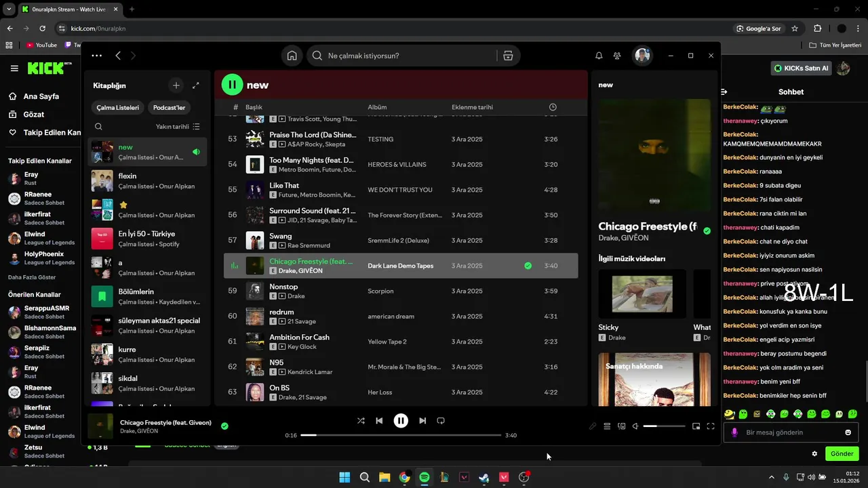Select the "Podcast'ler" filter chip

coord(169,108)
